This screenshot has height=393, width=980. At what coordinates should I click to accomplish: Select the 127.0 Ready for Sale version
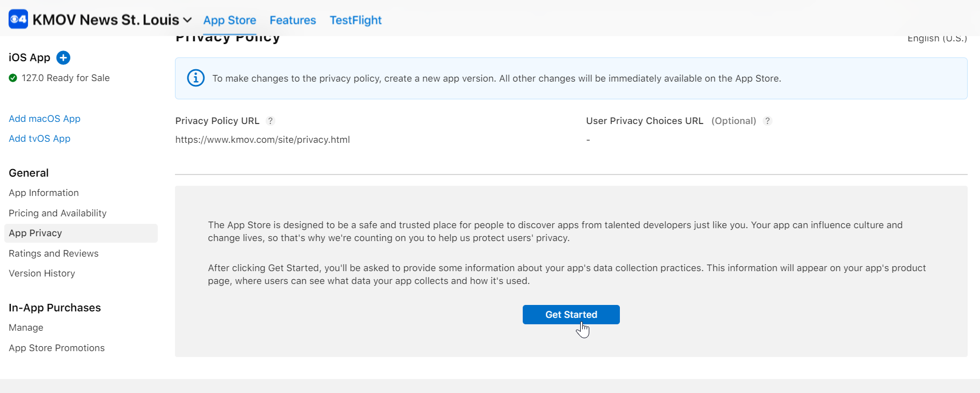(65, 78)
